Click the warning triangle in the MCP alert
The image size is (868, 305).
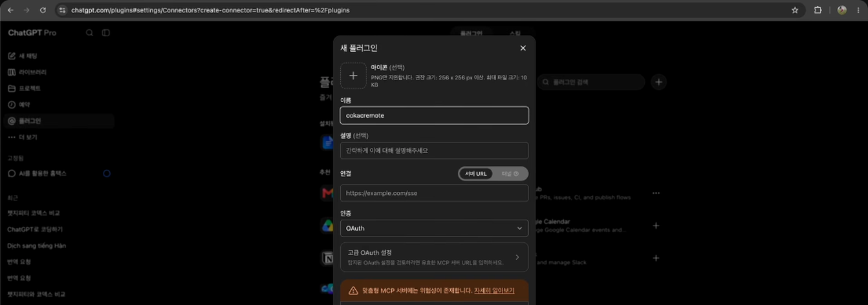pyautogui.click(x=353, y=291)
